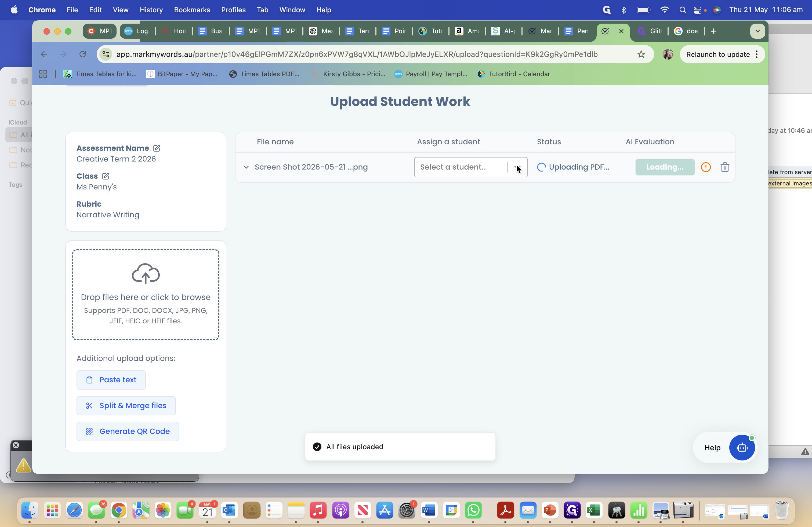Image resolution: width=812 pixels, height=527 pixels.
Task: Open Chrome profile avatar
Action: point(668,54)
